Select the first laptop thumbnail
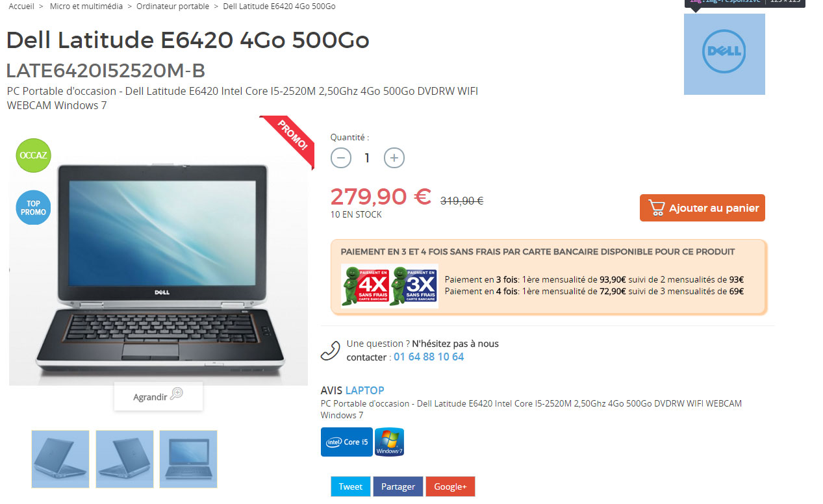This screenshot has width=823, height=504. coord(60,459)
